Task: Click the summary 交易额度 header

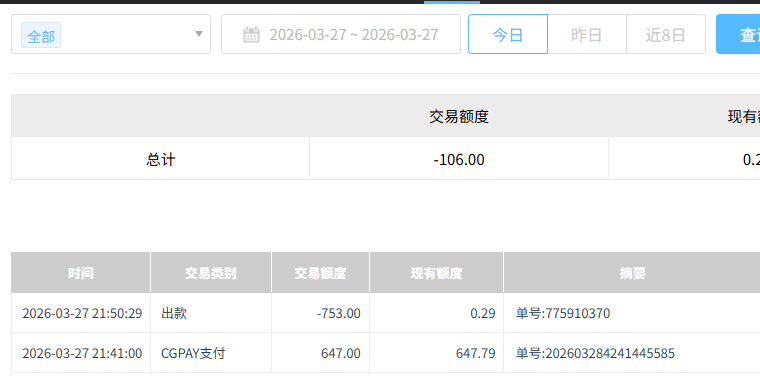Action: [459, 116]
